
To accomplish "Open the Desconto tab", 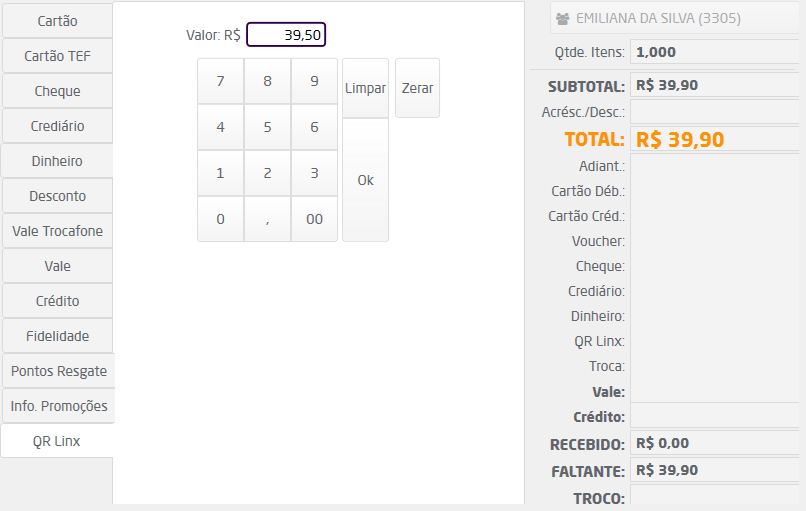I will (57, 196).
